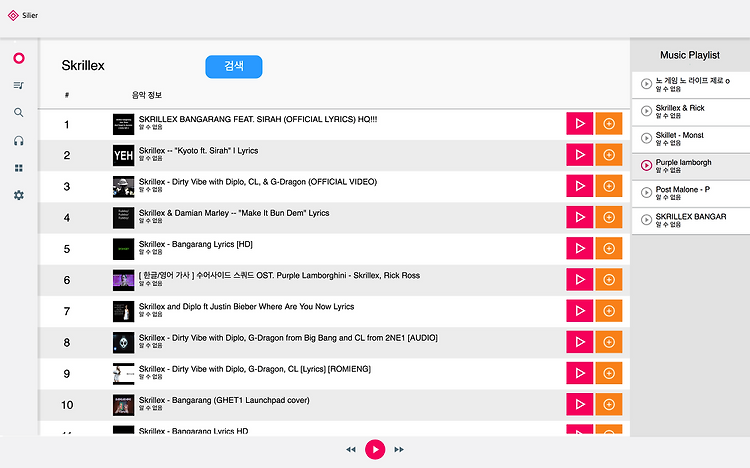Screen dimensions: 750x468
Task: Add Where Are You Now to playlist
Action: (x=609, y=311)
